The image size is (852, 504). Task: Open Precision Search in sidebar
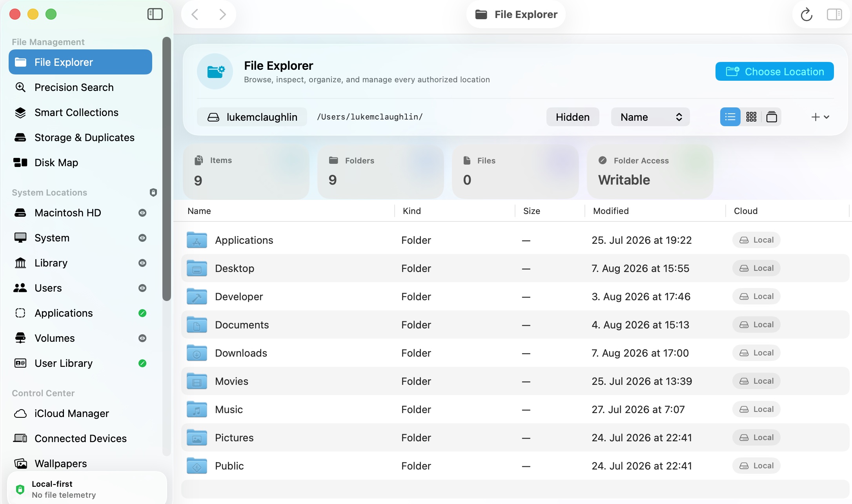point(80,87)
